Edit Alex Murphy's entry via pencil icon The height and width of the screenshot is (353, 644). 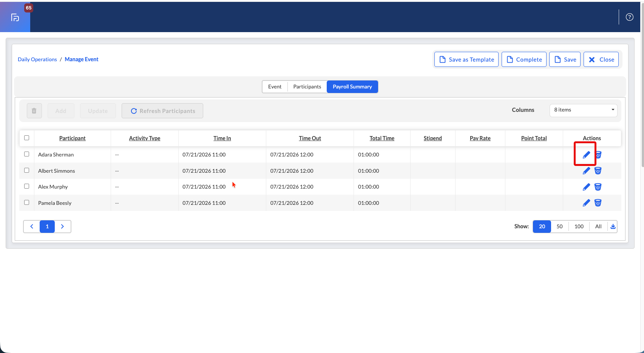pyautogui.click(x=586, y=187)
